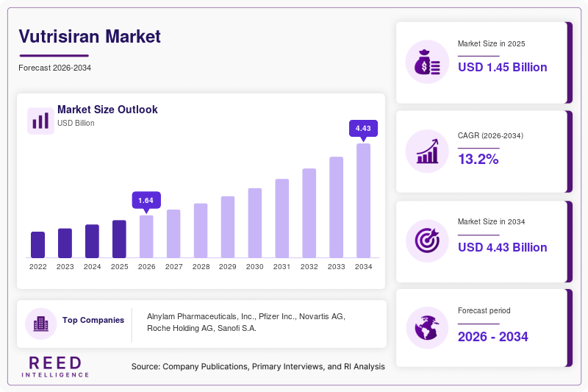
Task: Click the Source: Company Publications citation text
Action: click(258, 366)
